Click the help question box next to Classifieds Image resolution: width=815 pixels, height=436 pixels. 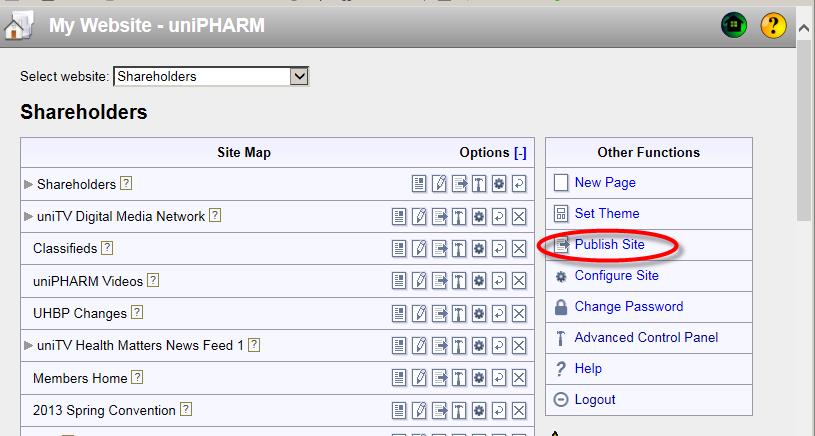pyautogui.click(x=107, y=248)
